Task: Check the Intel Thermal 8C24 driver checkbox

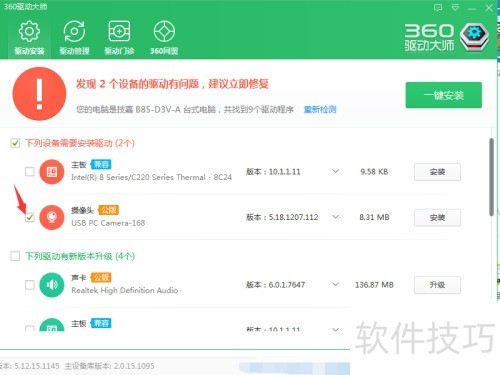Action: pyautogui.click(x=30, y=172)
